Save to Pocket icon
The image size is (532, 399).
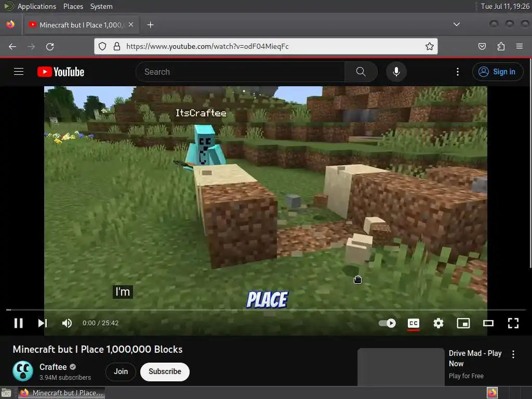pos(482,46)
